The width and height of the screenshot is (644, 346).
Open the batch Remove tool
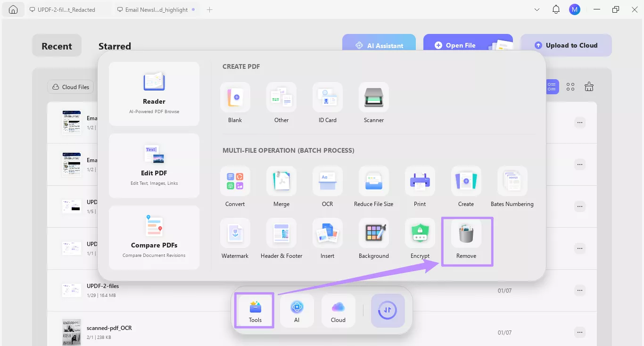point(466,239)
